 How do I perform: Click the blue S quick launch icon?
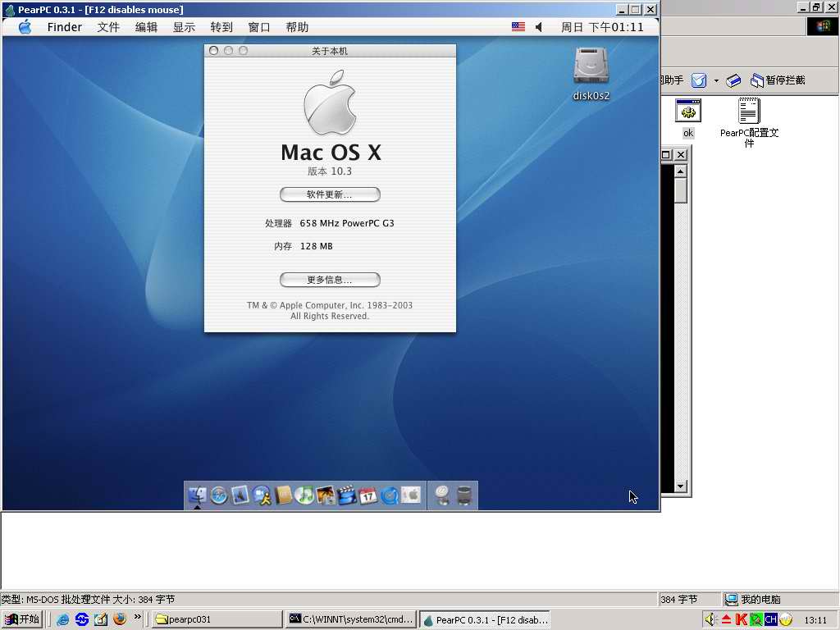tap(82, 619)
